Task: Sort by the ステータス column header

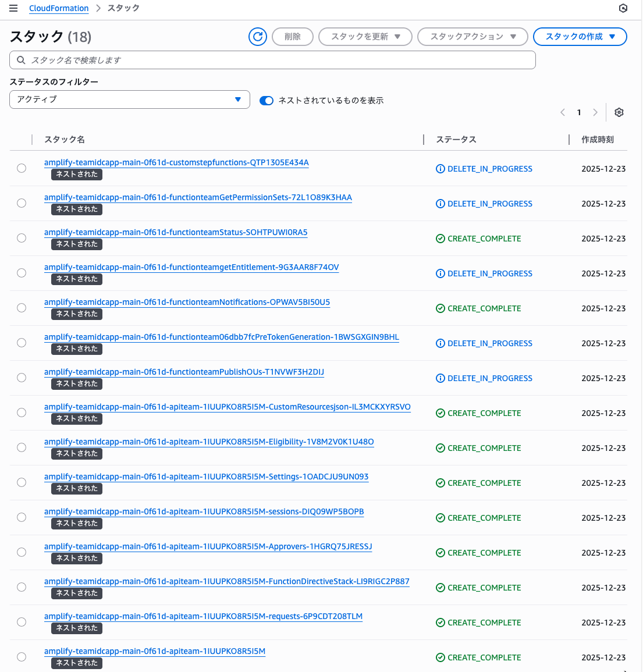Action: 456,140
